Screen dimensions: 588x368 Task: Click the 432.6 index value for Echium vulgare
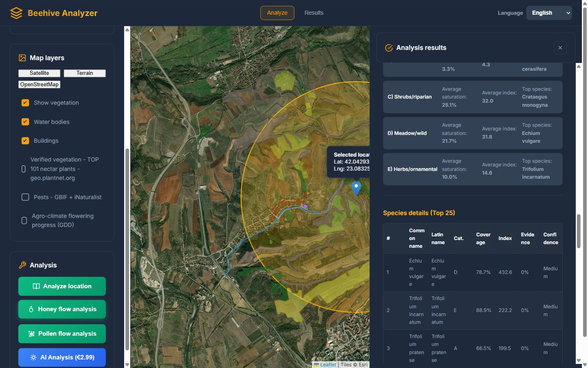[505, 272]
